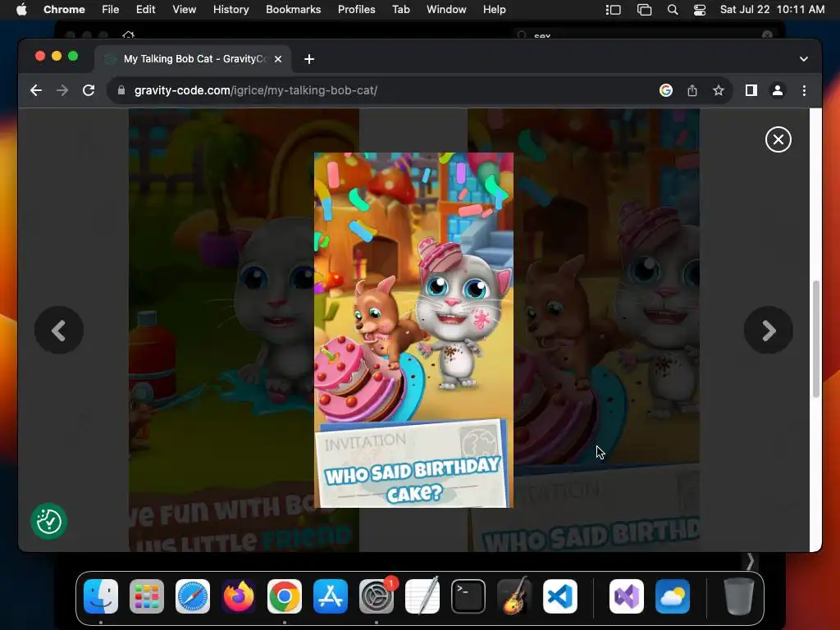Open the Window menu

tap(446, 10)
